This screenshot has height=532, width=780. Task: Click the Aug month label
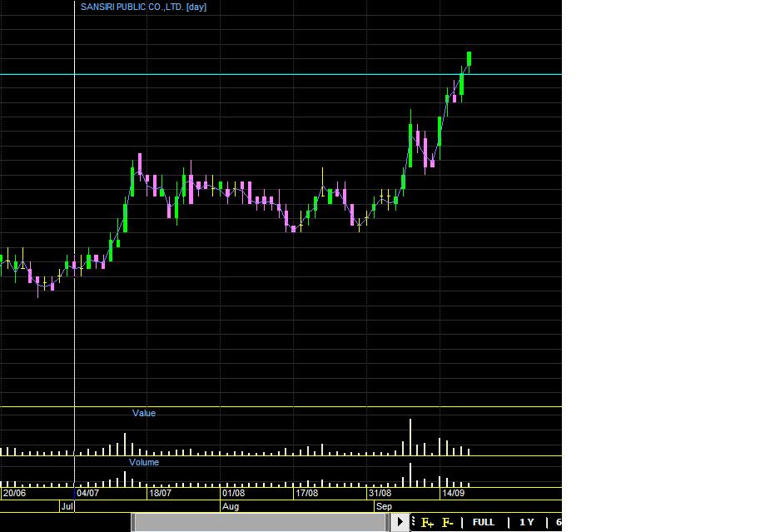pos(231,506)
